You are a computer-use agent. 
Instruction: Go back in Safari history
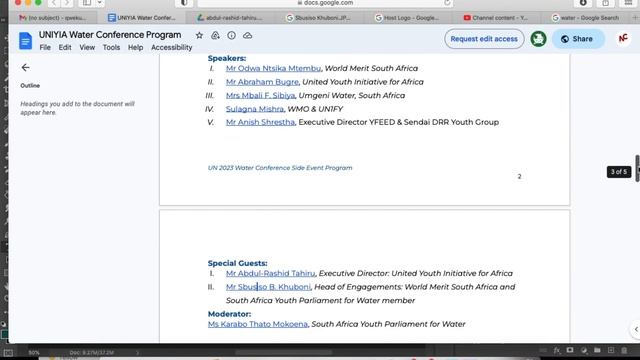[x=54, y=3]
